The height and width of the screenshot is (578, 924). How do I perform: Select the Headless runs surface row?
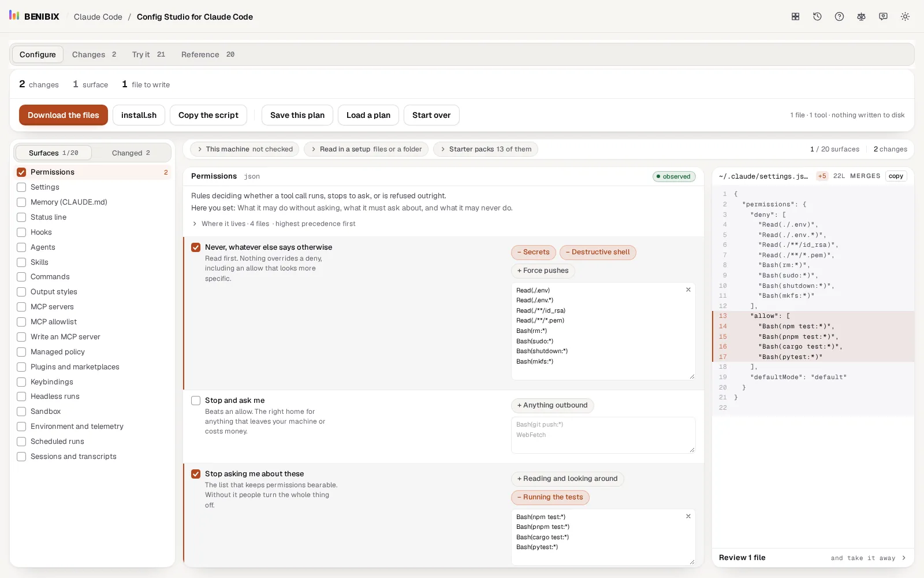click(92, 397)
